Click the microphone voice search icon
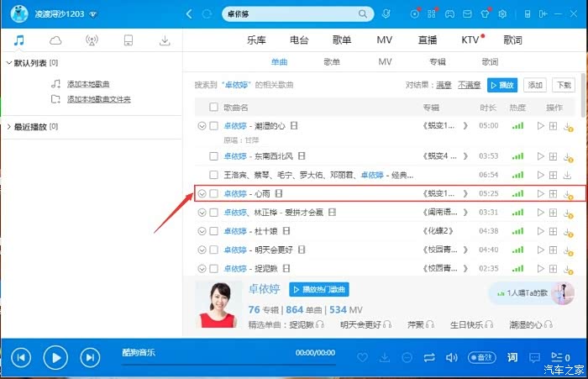The height and width of the screenshot is (379, 588). tap(386, 14)
